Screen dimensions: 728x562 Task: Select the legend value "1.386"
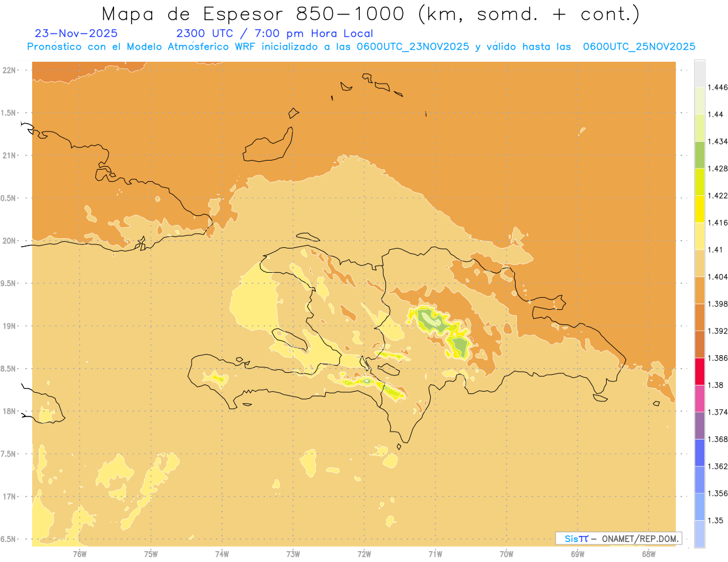[x=718, y=358]
